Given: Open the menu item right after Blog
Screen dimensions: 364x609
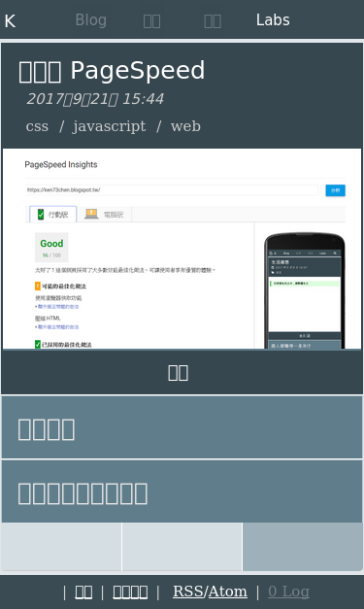Looking at the screenshot, I should 151,20.
